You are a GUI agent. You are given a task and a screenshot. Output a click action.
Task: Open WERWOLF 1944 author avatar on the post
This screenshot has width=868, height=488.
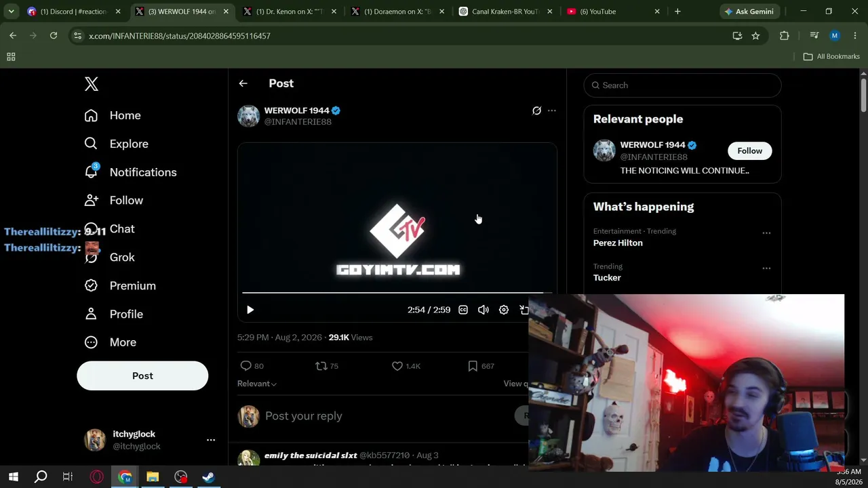(x=248, y=116)
